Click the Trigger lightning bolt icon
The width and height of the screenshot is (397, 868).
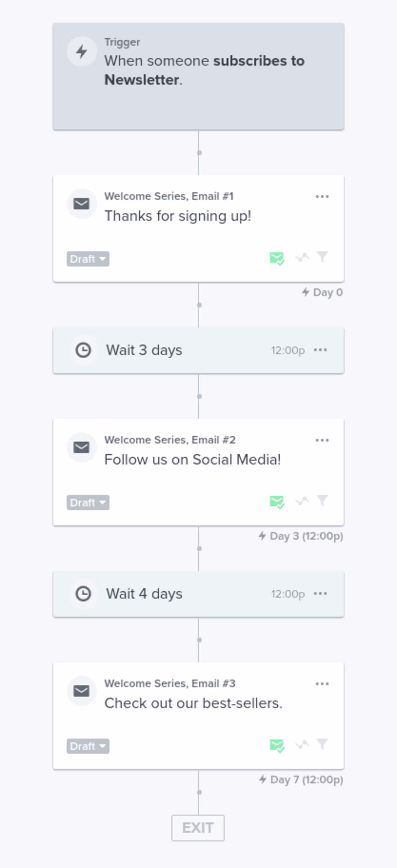[x=82, y=51]
